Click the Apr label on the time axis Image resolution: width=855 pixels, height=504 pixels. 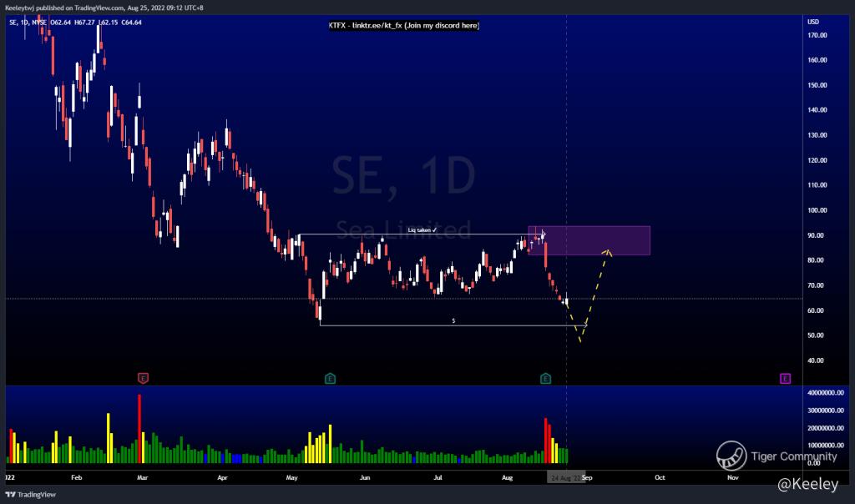pyautogui.click(x=222, y=478)
